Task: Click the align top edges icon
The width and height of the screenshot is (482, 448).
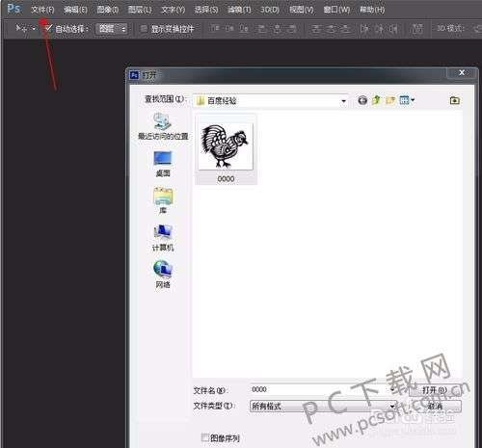Action: [x=214, y=29]
